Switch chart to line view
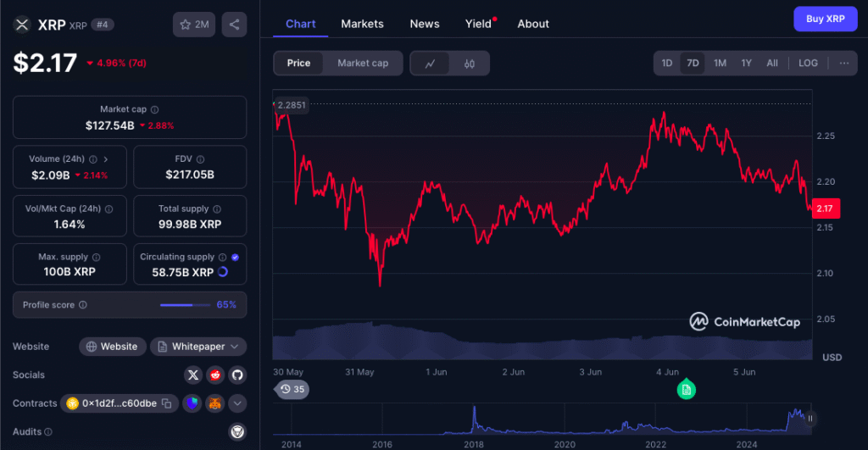 [x=430, y=64]
